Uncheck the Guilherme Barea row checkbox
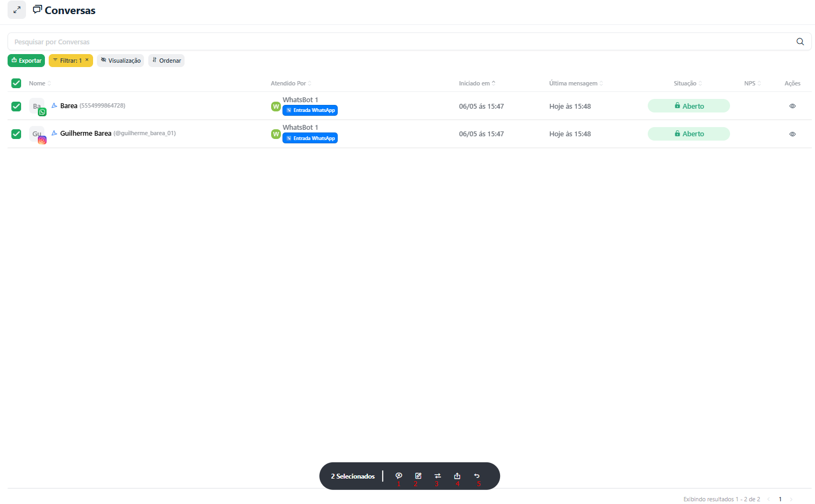 [x=16, y=134]
